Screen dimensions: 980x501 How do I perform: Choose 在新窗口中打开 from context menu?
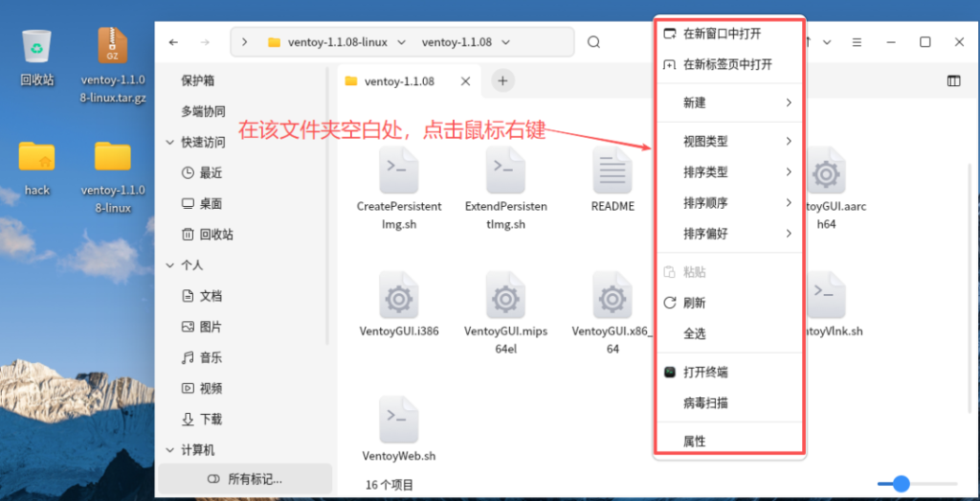728,34
